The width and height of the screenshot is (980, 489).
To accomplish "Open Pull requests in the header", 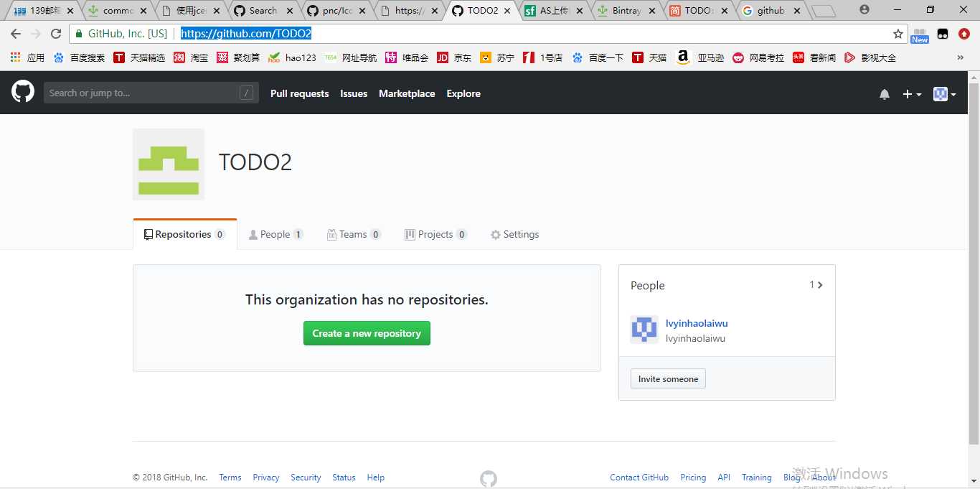I will click(x=299, y=93).
